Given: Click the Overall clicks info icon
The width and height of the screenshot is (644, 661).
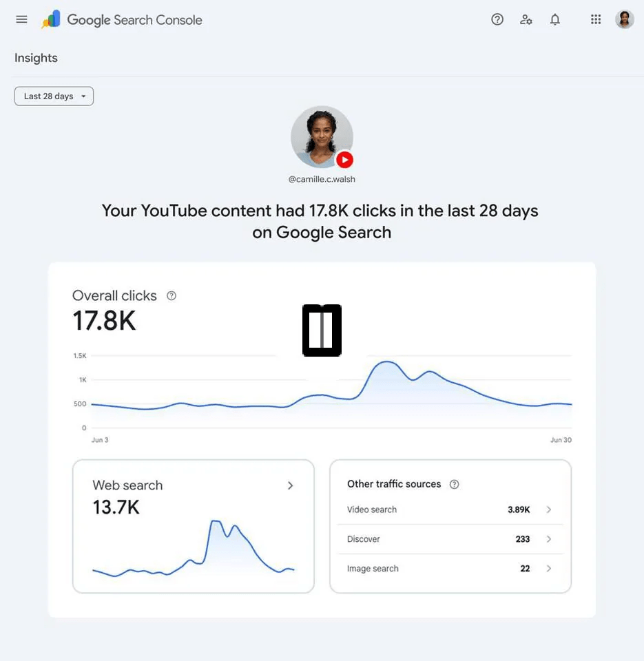Looking at the screenshot, I should coord(172,296).
